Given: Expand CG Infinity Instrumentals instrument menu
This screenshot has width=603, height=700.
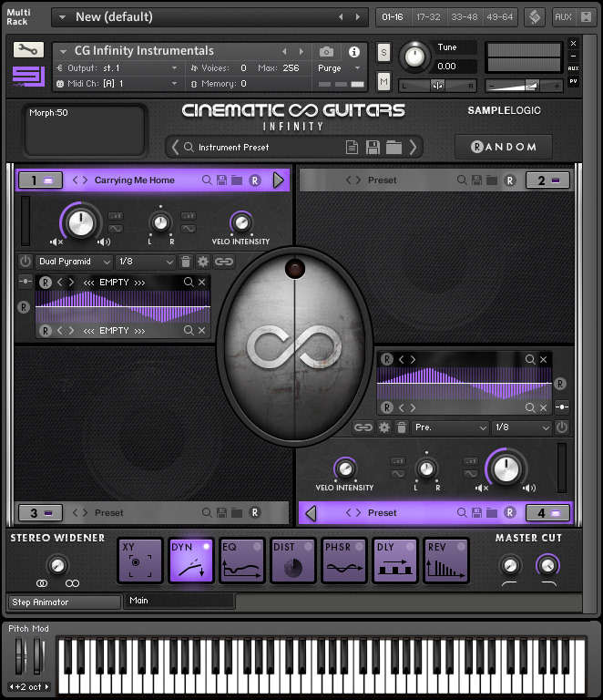Looking at the screenshot, I should [x=64, y=51].
